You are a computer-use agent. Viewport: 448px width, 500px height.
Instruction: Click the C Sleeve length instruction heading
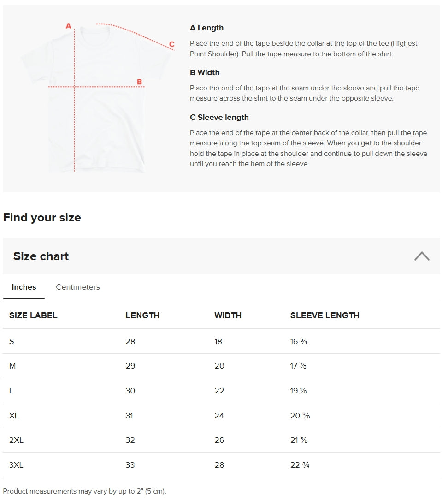pyautogui.click(x=219, y=117)
